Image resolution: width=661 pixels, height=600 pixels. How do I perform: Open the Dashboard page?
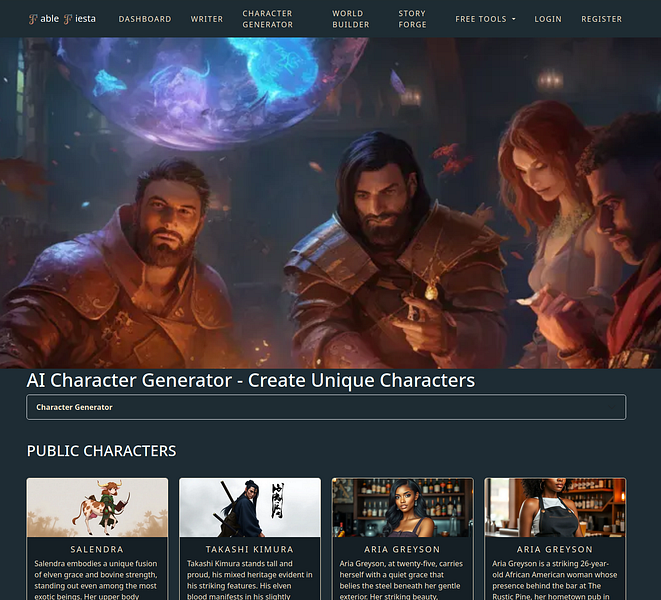pyautogui.click(x=145, y=19)
